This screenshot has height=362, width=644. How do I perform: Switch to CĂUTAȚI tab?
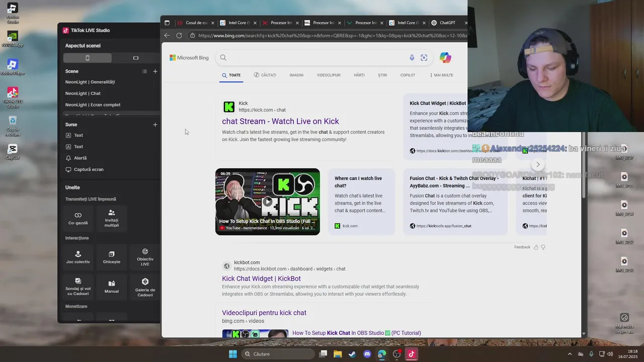[265, 75]
